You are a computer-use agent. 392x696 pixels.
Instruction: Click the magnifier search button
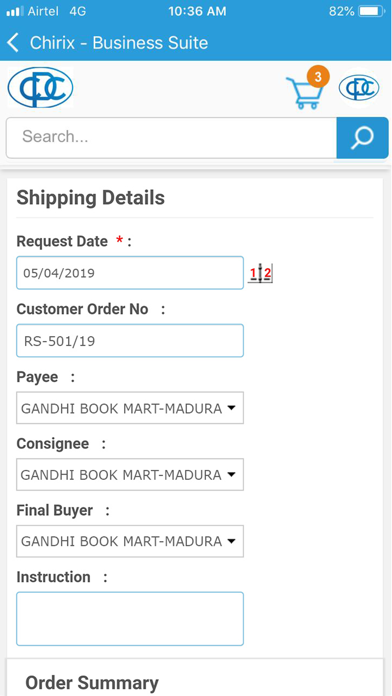(362, 138)
